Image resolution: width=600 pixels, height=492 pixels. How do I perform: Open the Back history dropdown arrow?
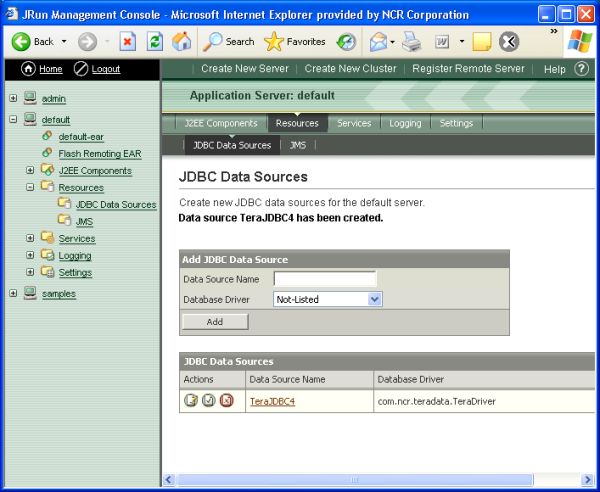pos(64,41)
